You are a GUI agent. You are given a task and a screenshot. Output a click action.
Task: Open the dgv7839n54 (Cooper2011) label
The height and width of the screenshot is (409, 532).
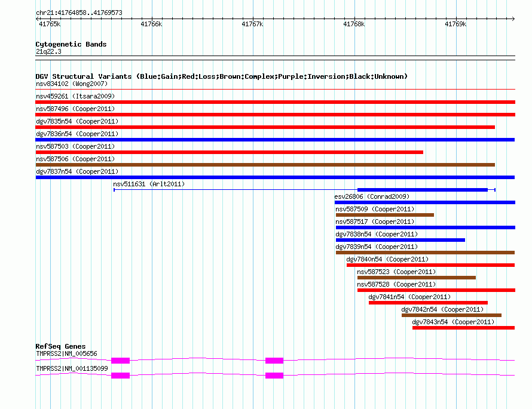[x=377, y=247]
